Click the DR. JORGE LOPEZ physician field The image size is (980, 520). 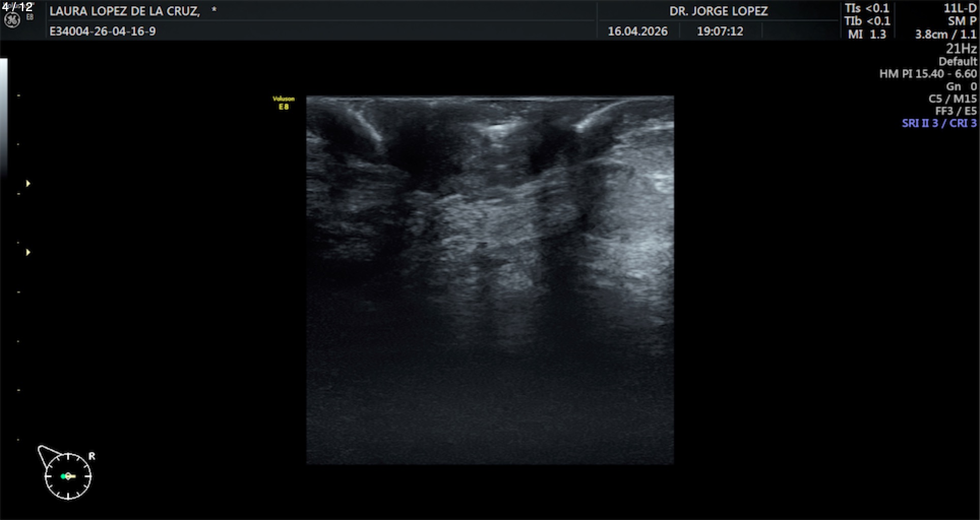(x=718, y=11)
